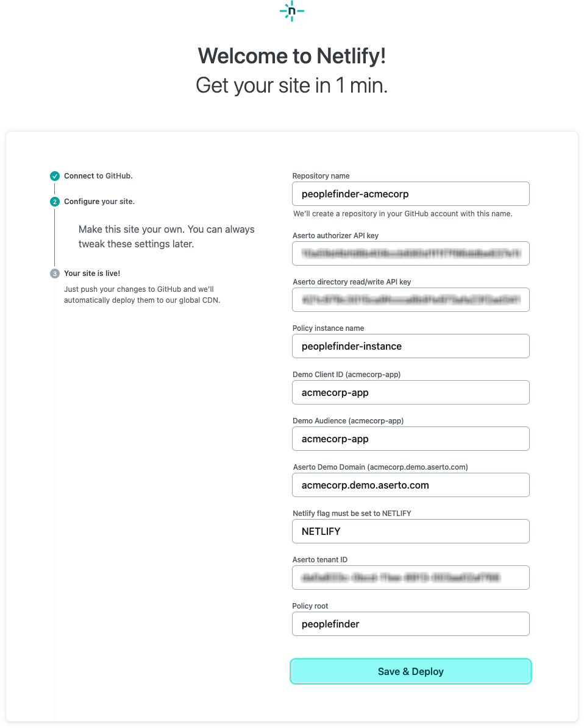This screenshot has width=584, height=728.
Task: Focus the Repository name field
Action: [411, 194]
